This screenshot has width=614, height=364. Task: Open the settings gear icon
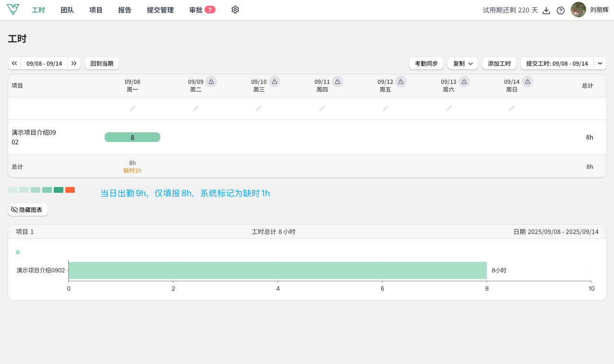tap(235, 10)
